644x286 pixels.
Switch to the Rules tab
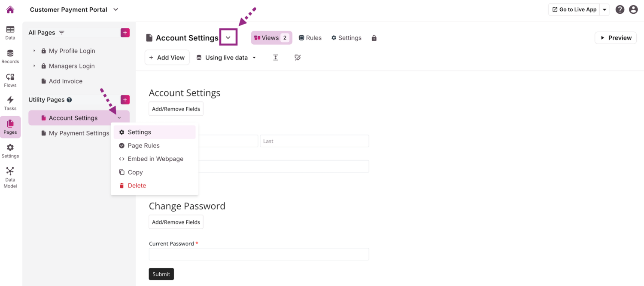310,38
